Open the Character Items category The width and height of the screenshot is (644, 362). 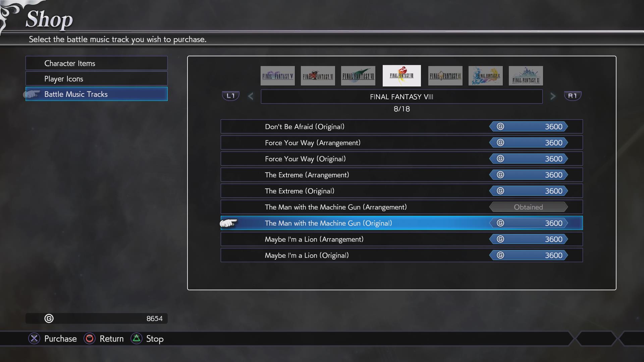pos(97,63)
